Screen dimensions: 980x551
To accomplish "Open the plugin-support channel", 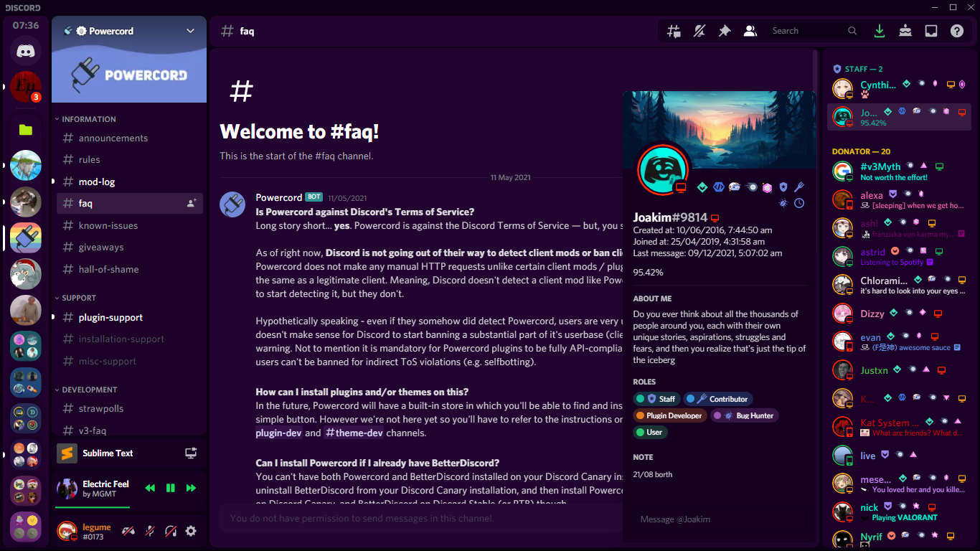I will [129, 317].
